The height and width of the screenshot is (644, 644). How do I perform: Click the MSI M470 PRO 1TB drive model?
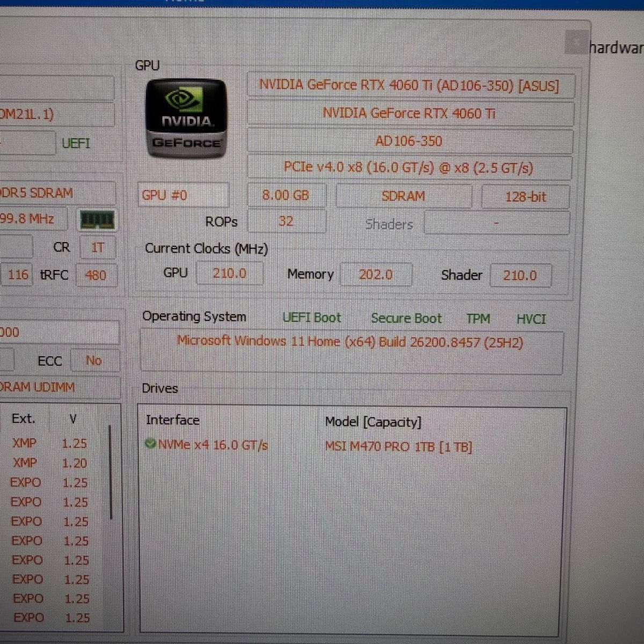(399, 447)
